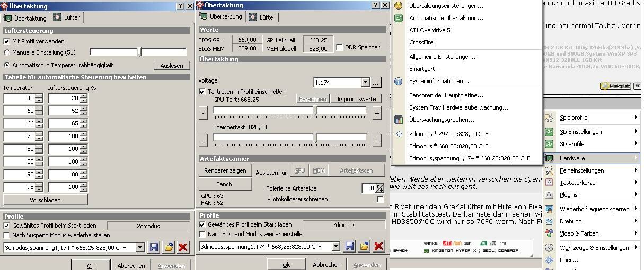
Task: Uncheck Mit Profil verwenden
Action: click(x=7, y=41)
